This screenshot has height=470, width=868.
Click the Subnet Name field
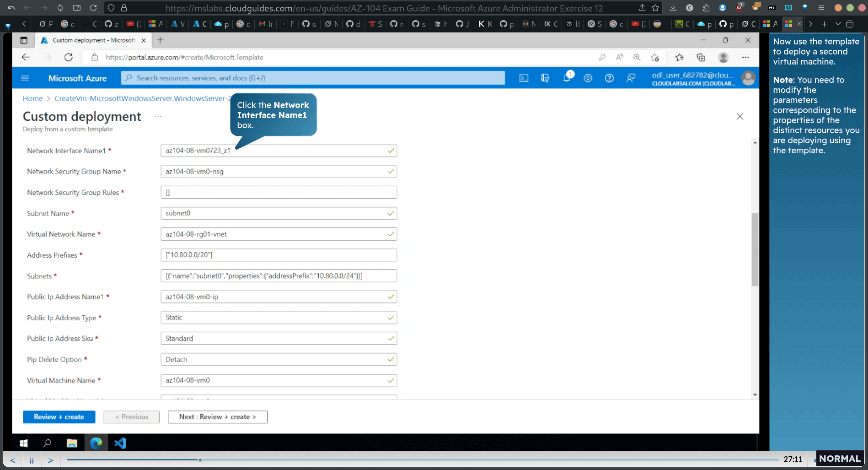279,213
